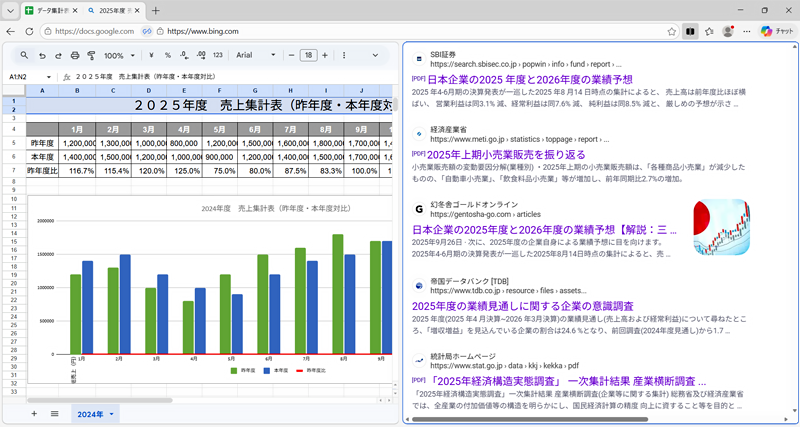Open the Arial font dropdown
The image size is (800, 427).
pyautogui.click(x=255, y=55)
